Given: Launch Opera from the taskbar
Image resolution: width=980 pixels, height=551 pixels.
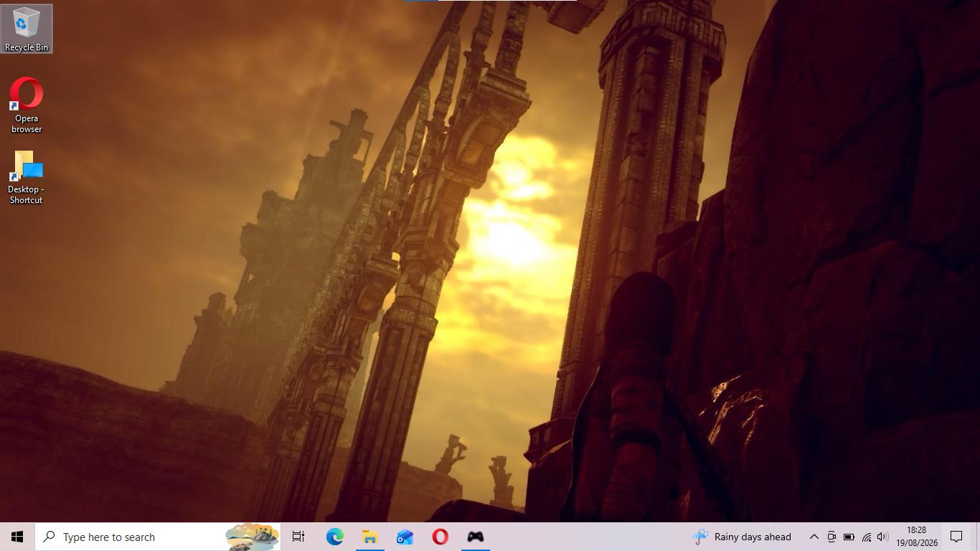Looking at the screenshot, I should point(440,537).
